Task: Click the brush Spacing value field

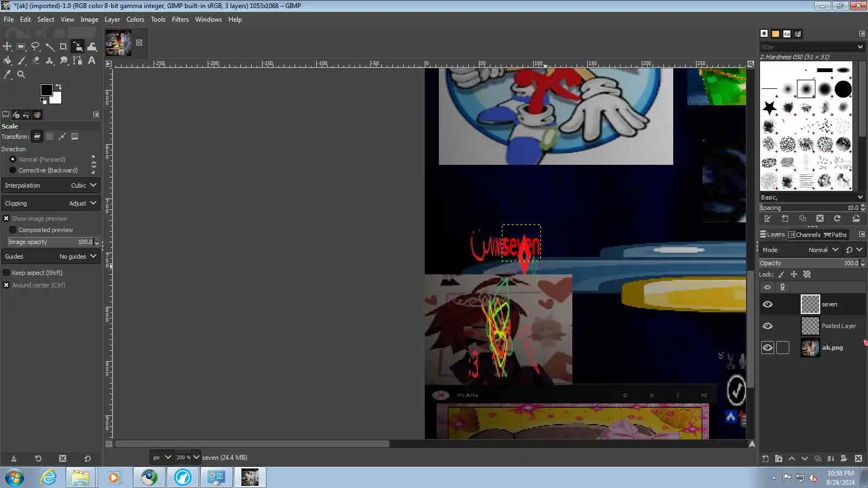Action: pyautogui.click(x=809, y=208)
